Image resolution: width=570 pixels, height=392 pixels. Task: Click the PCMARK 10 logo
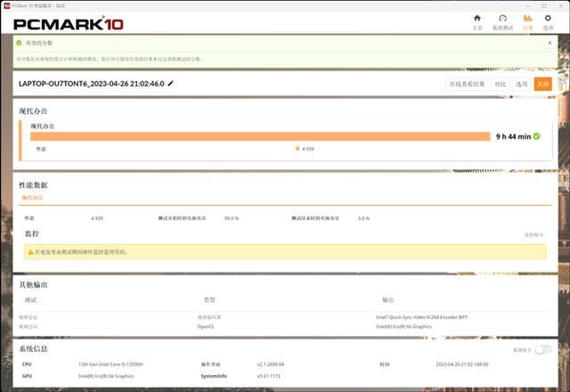click(69, 24)
